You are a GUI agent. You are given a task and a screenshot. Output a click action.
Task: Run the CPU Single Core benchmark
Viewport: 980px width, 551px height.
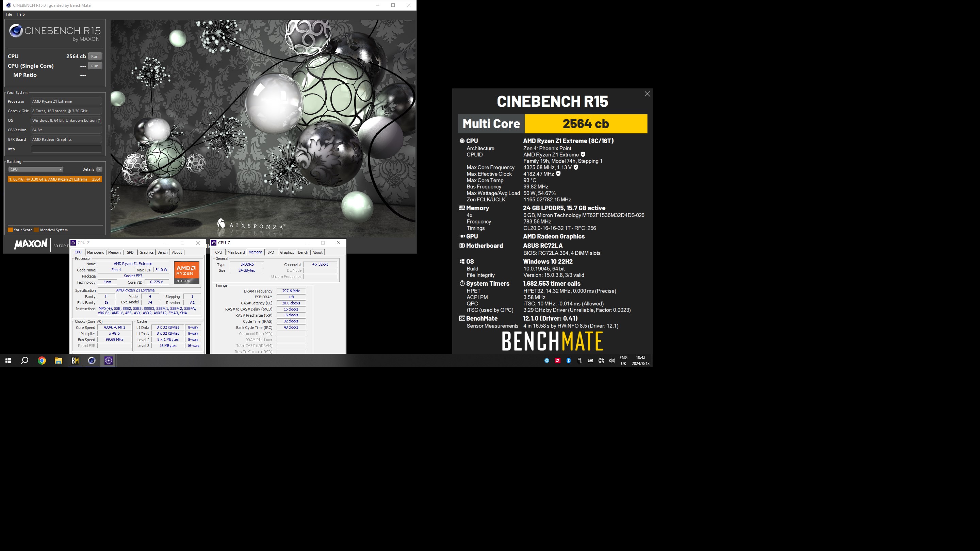pos(95,66)
